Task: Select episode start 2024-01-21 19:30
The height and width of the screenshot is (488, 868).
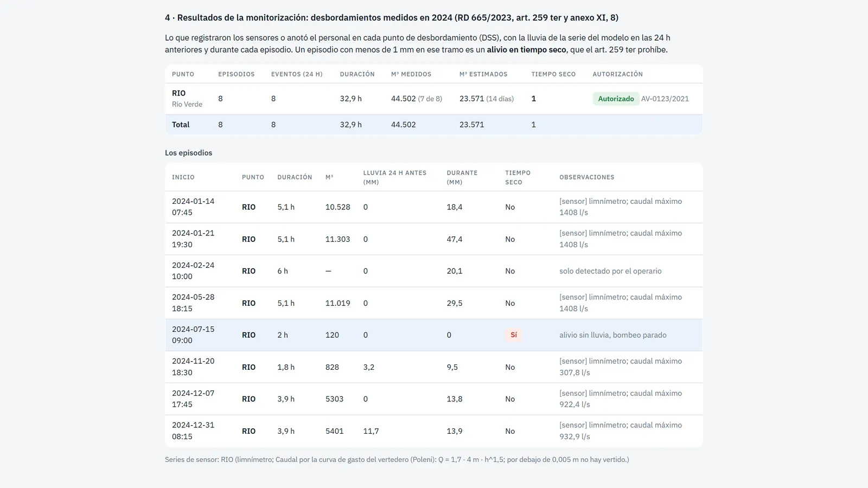Action: tap(193, 239)
